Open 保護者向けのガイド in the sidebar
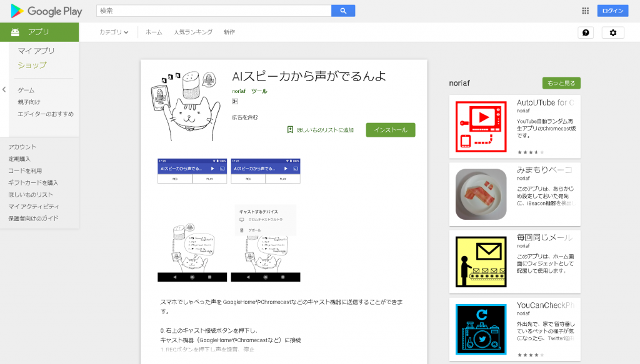Viewport: 640px width, 364px height. (x=34, y=219)
